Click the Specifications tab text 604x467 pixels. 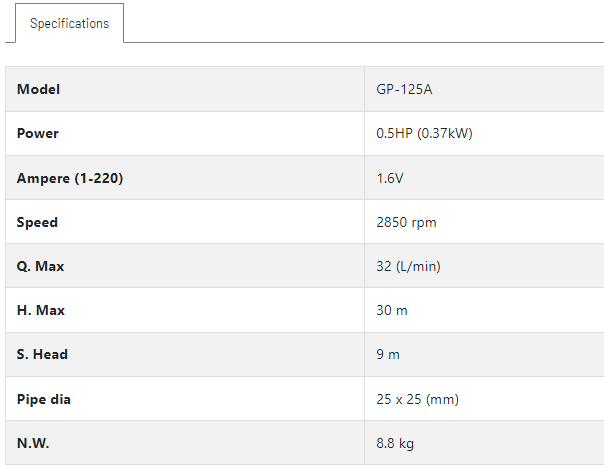tap(70, 24)
